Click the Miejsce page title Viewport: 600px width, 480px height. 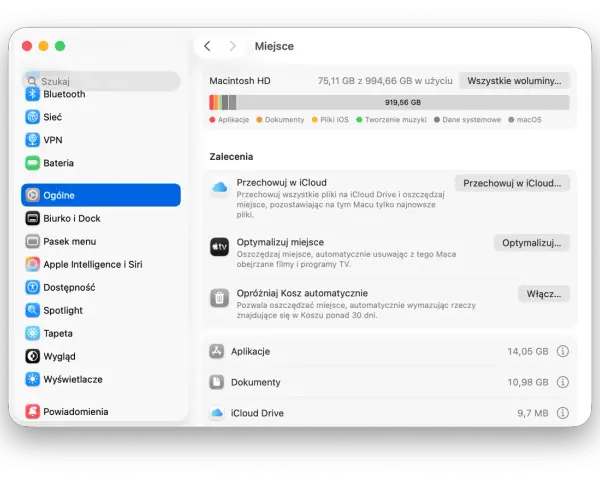(274, 46)
